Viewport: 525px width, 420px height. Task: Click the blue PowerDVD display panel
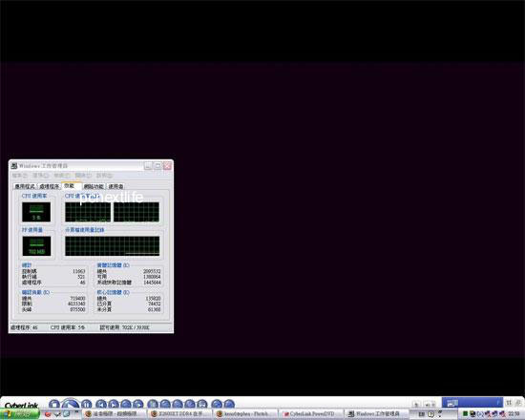472,403
